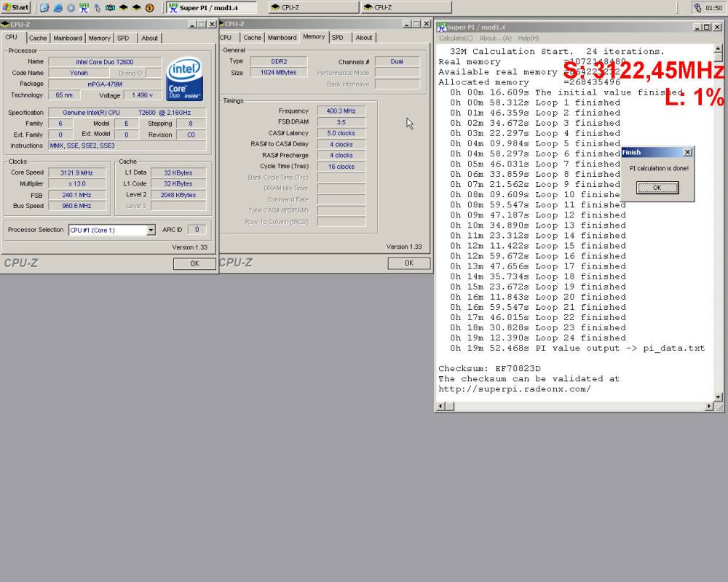Click the Cycle Time 16 clocks value
The image size is (728, 582).
click(341, 167)
